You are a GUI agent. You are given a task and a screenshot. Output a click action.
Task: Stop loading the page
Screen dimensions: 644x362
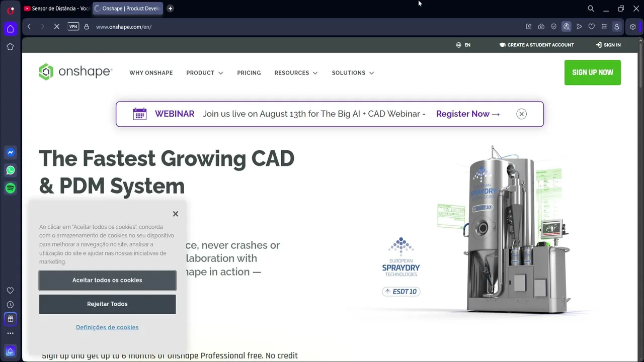click(57, 27)
